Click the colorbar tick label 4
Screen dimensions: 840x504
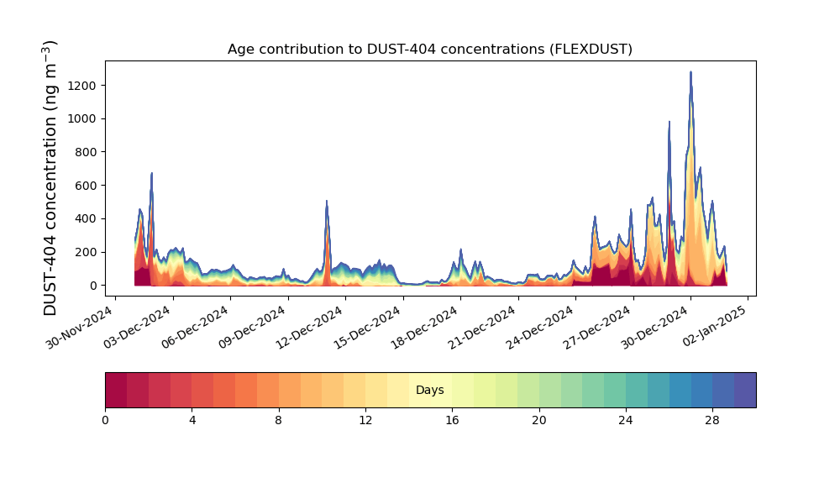[192, 421]
